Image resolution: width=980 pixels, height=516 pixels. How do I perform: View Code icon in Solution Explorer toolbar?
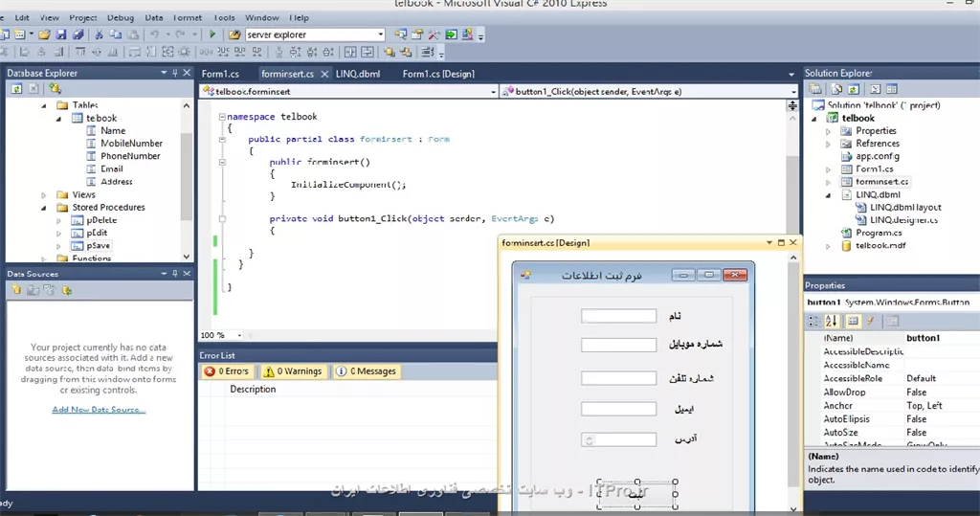tap(876, 89)
